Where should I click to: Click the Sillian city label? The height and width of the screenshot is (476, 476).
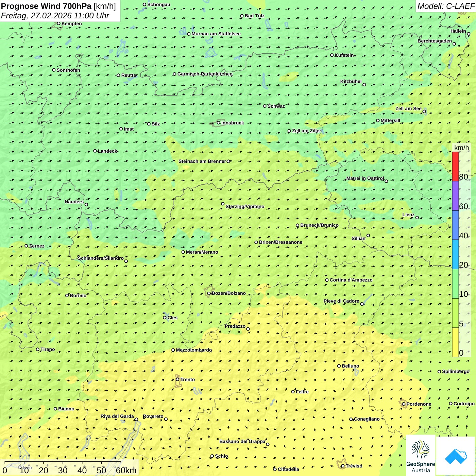358,238
